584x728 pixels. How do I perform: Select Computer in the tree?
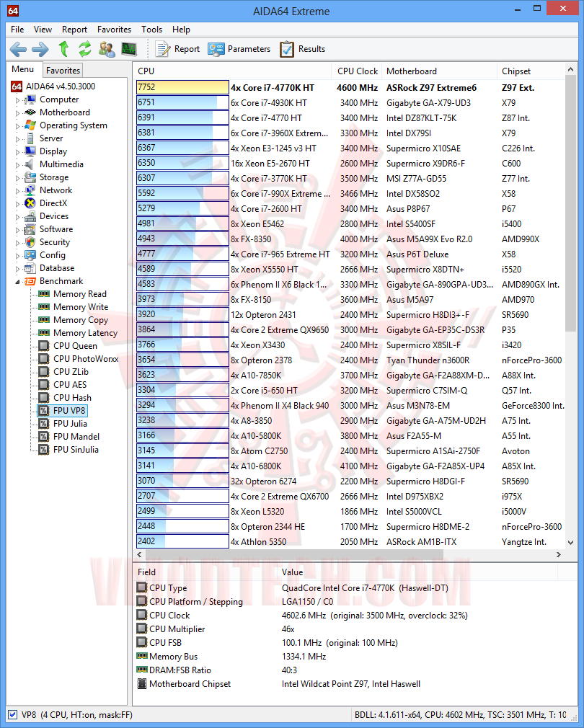(x=59, y=99)
